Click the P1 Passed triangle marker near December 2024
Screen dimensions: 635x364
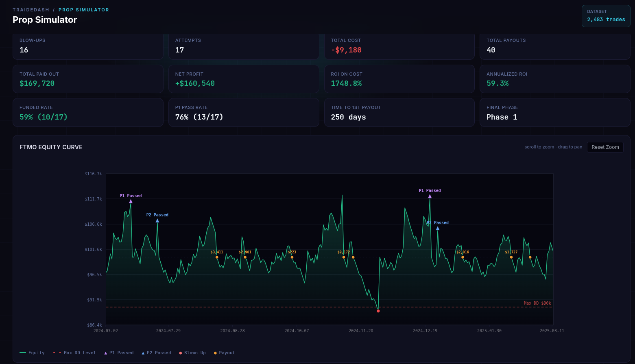click(x=430, y=196)
